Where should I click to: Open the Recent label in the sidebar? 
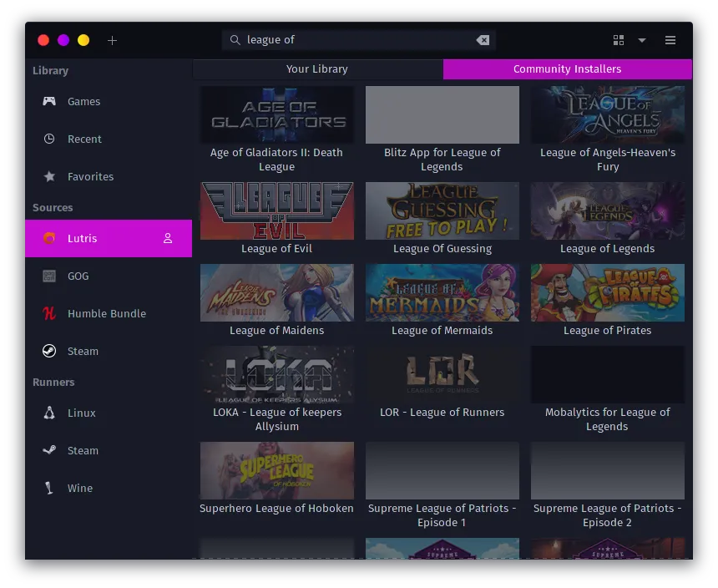coord(84,139)
